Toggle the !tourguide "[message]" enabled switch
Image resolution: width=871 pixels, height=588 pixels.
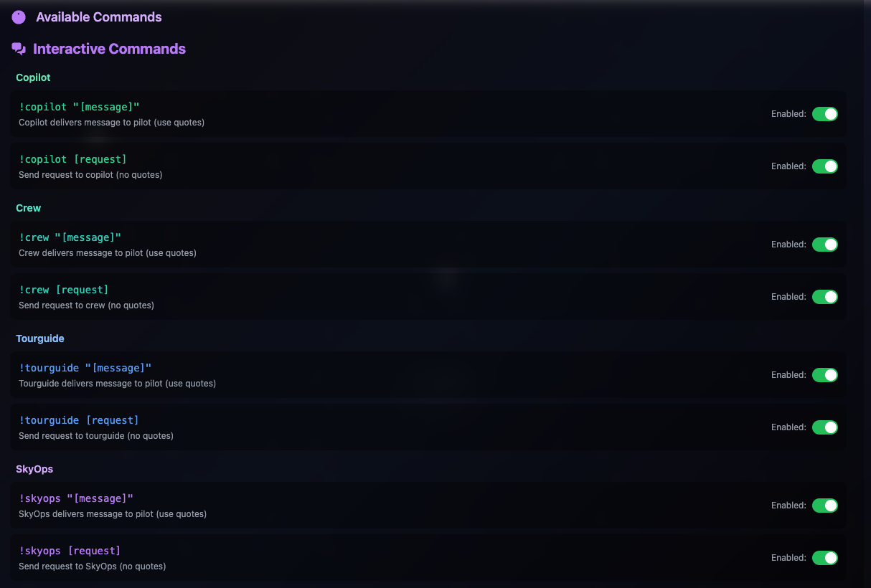point(824,375)
